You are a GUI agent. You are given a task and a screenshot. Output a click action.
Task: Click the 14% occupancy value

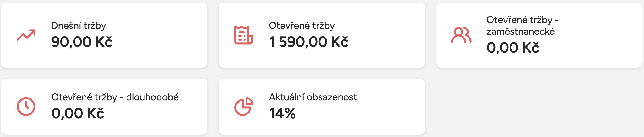point(282,113)
